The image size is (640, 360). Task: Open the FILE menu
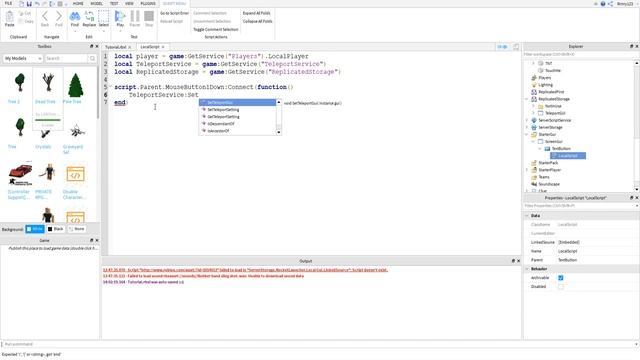[x=8, y=3]
